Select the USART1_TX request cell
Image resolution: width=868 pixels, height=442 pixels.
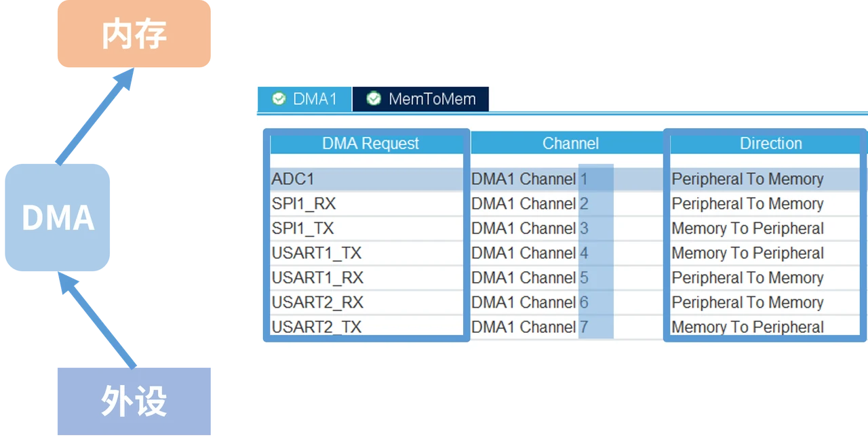tap(367, 254)
